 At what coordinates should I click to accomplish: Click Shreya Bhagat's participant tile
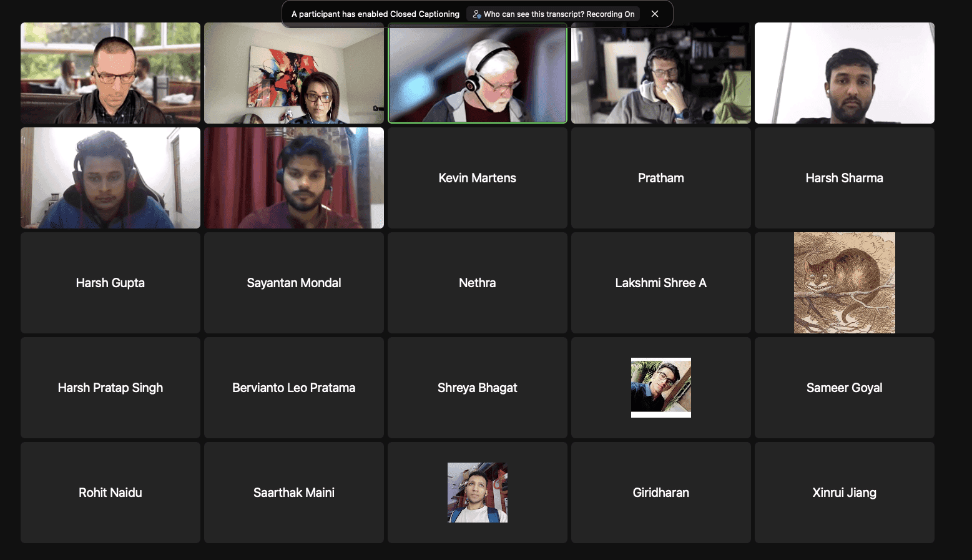pyautogui.click(x=477, y=388)
